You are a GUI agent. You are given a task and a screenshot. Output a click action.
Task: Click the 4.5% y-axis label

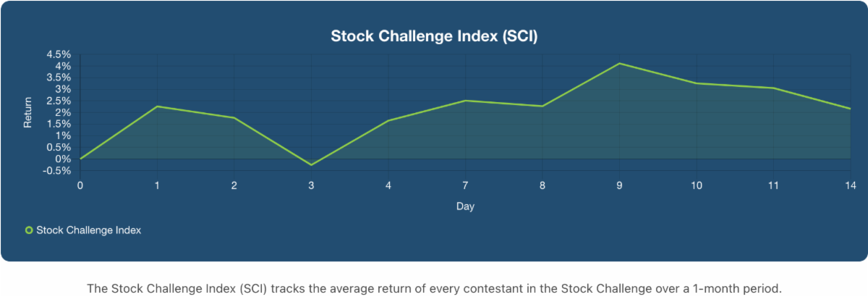coord(58,54)
